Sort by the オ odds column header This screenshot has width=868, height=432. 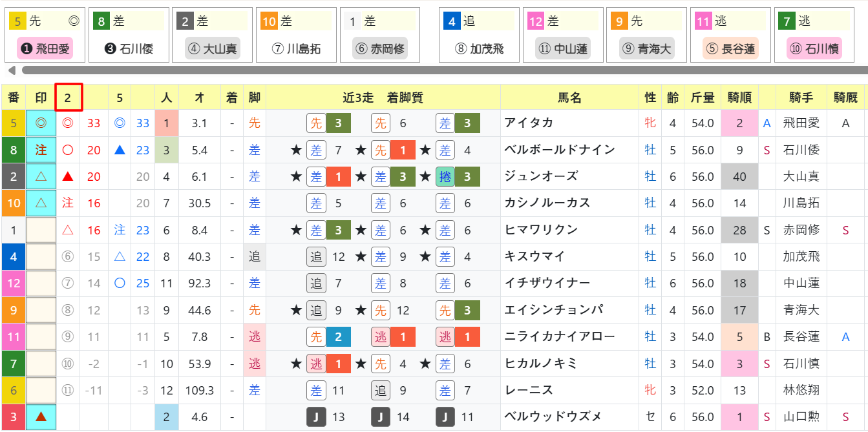click(200, 98)
